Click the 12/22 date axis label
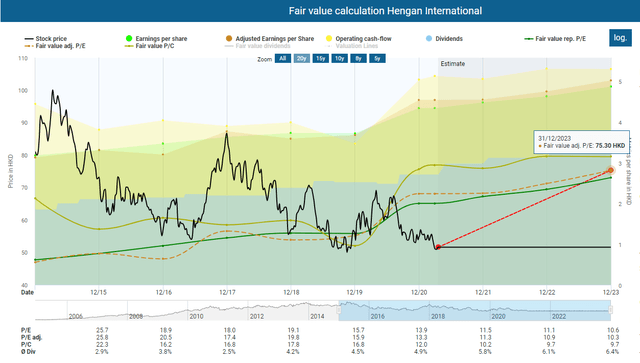The image size is (640, 363). click(547, 292)
